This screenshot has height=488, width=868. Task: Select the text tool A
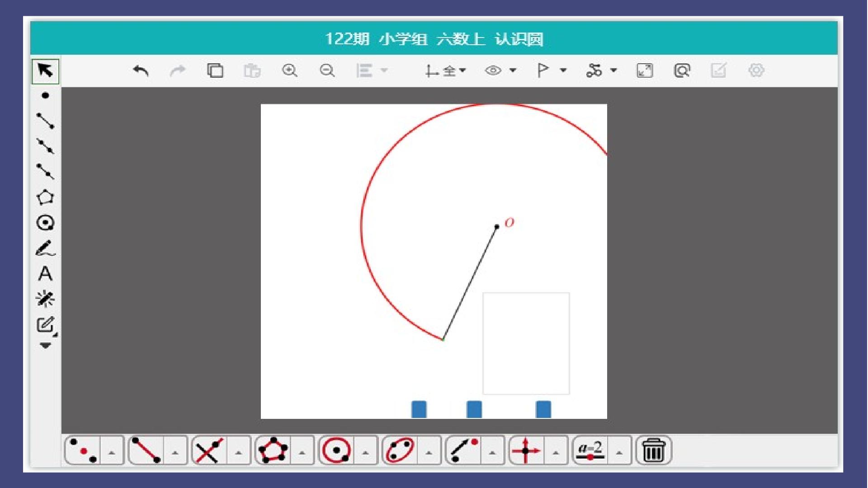45,274
